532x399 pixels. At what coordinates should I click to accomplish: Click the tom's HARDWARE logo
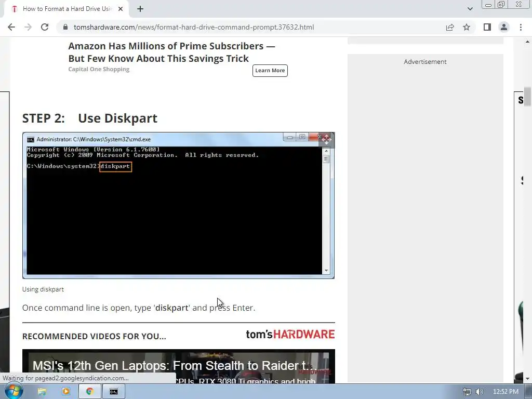[x=290, y=335]
